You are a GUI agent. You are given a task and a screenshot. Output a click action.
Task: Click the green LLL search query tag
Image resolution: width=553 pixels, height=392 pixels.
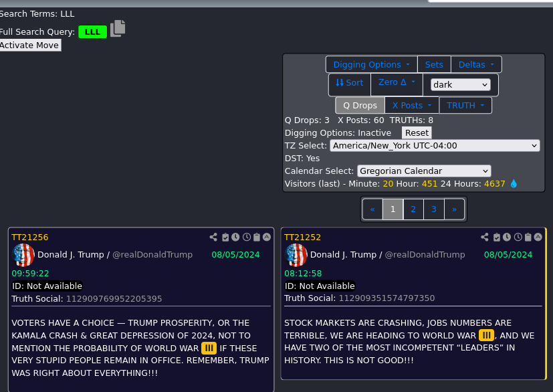point(92,31)
